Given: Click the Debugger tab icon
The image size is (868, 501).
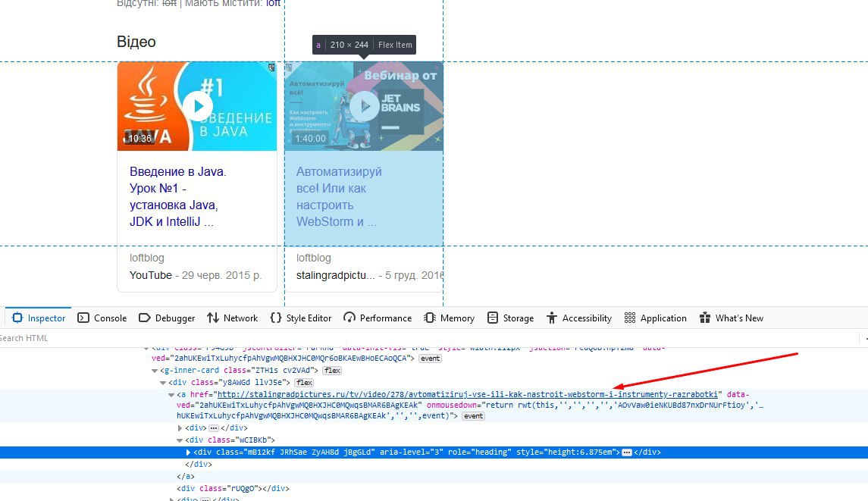Looking at the screenshot, I should [x=145, y=318].
